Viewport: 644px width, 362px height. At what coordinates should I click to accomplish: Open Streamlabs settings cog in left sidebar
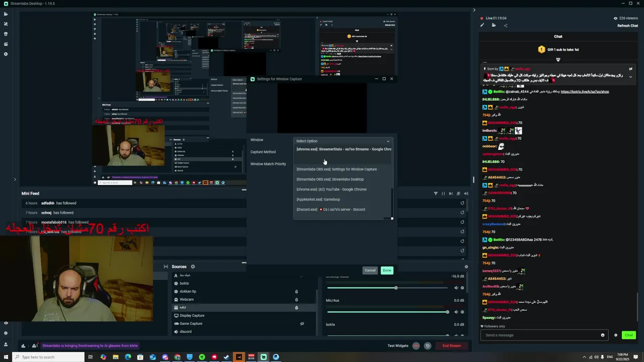click(6, 333)
